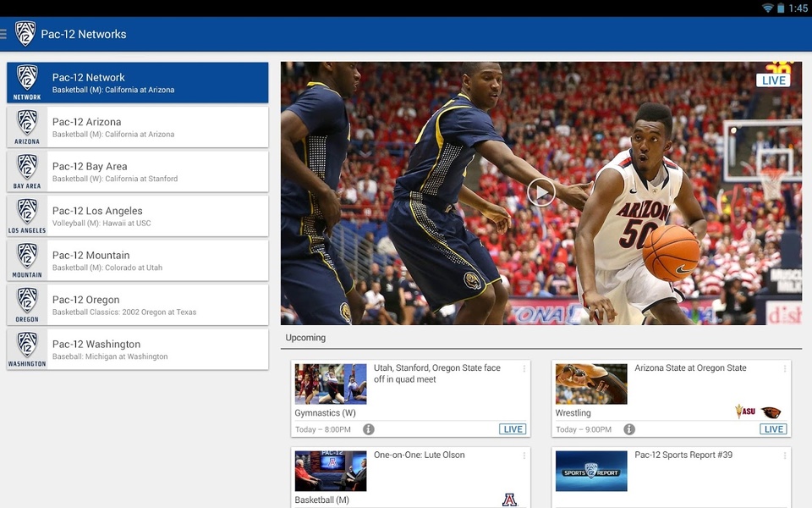Viewport: 812px width, 508px height.
Task: Open the hamburger navigation menu
Action: coord(3,34)
